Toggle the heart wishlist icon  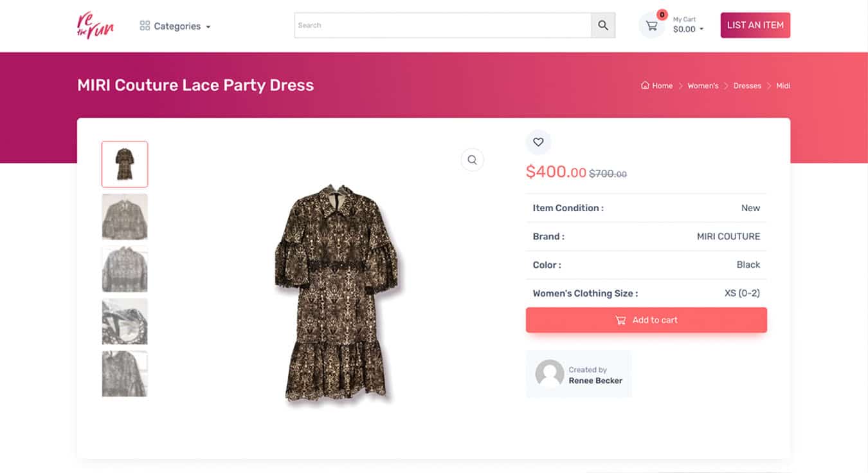[x=539, y=142]
